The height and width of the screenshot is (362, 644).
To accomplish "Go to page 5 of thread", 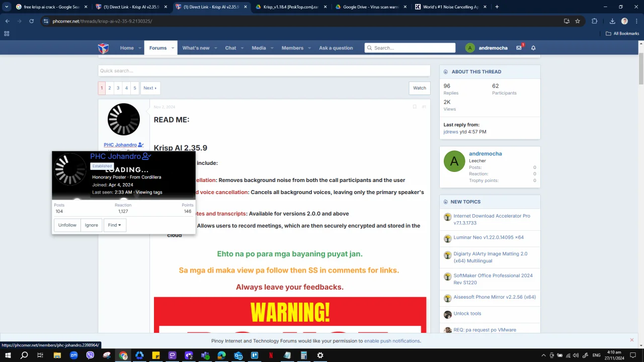I will 135,88.
